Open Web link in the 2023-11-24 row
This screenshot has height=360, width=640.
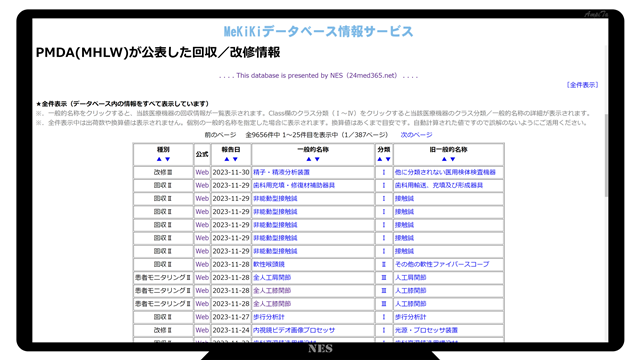click(x=202, y=330)
